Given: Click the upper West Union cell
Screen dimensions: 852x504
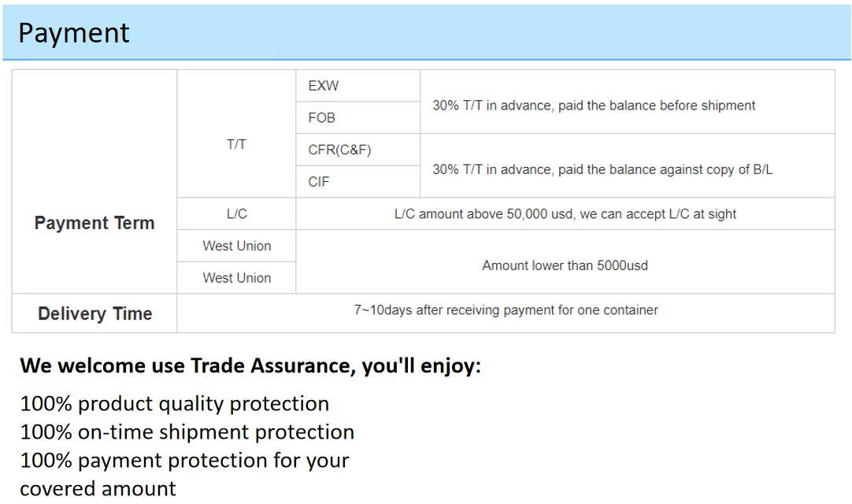Looking at the screenshot, I should (236, 246).
